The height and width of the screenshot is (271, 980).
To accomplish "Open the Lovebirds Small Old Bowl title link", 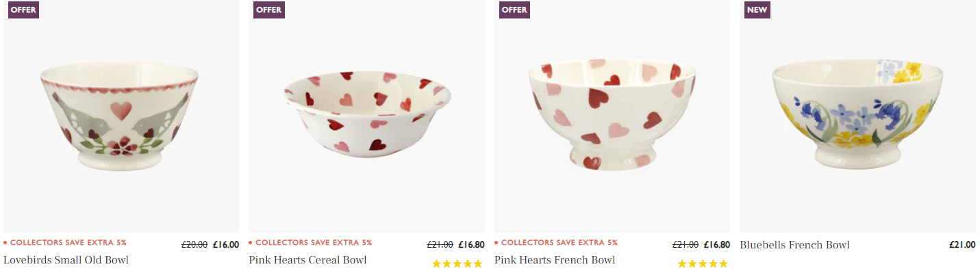I will [x=66, y=260].
